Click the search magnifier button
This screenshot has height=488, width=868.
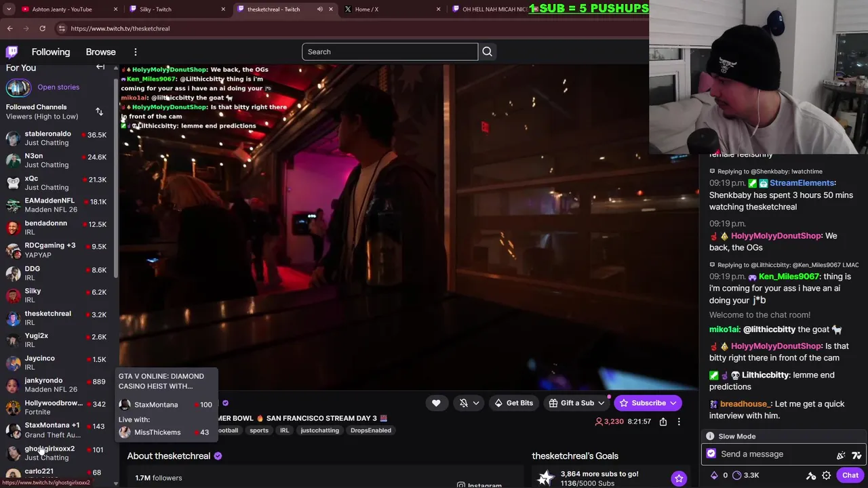[487, 52]
